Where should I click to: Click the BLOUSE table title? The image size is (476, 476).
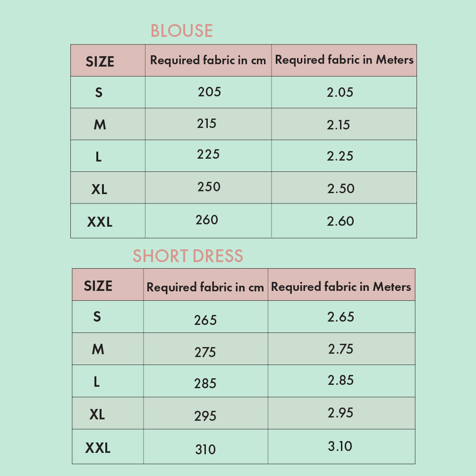pos(181,31)
